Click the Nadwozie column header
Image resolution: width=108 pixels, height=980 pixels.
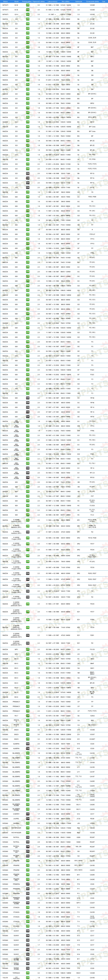point(79,2)
